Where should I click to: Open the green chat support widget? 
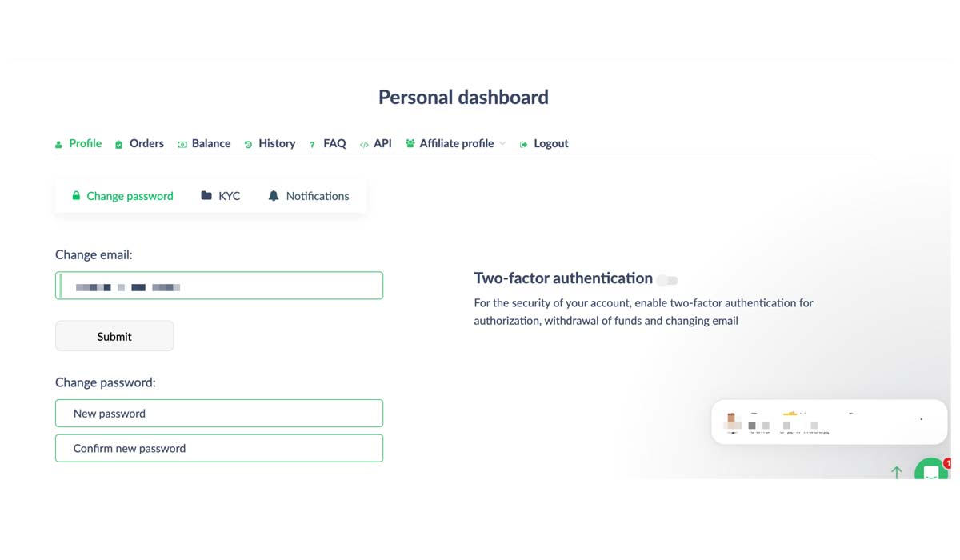point(931,470)
